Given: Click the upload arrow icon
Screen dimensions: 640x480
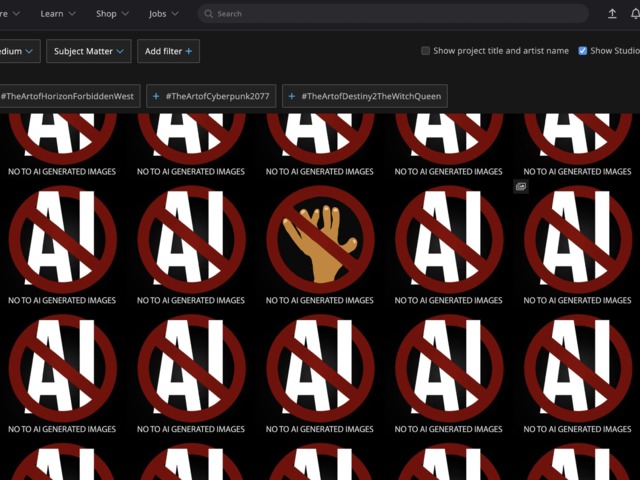Looking at the screenshot, I should pos(612,13).
